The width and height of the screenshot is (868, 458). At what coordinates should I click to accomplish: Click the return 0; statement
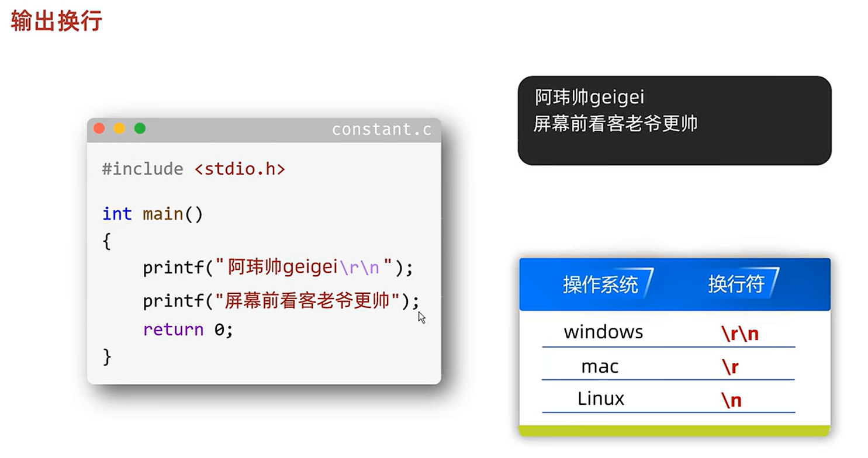coord(188,329)
